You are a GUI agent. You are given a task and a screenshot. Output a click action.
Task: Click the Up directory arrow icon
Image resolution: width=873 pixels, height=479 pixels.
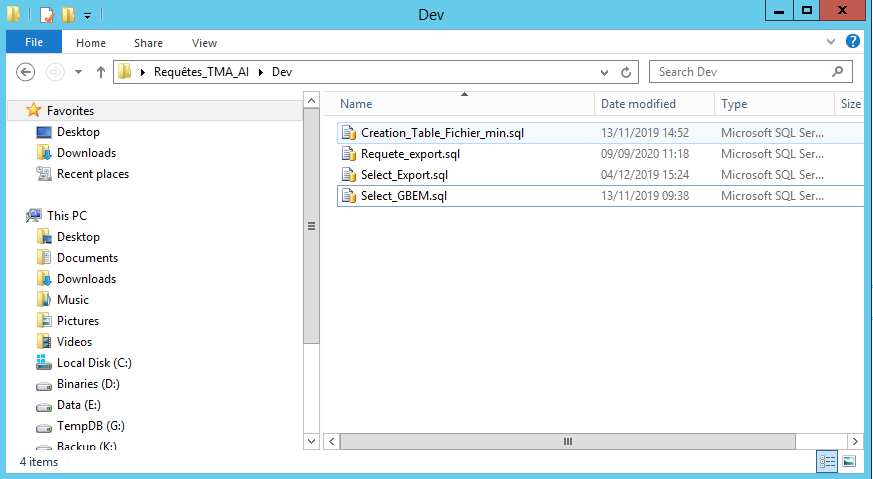point(101,72)
